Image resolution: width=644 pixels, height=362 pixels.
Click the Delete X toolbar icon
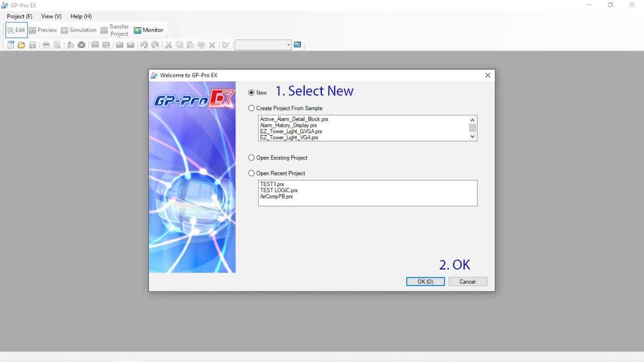212,45
